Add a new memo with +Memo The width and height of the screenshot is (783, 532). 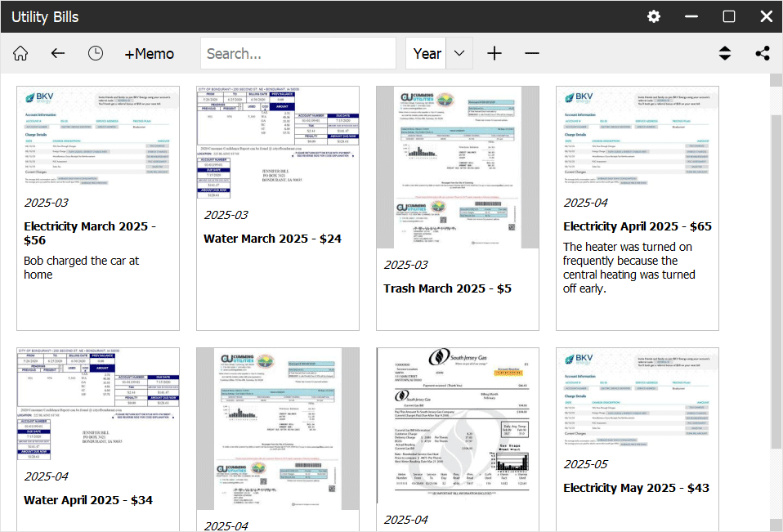[x=149, y=53]
